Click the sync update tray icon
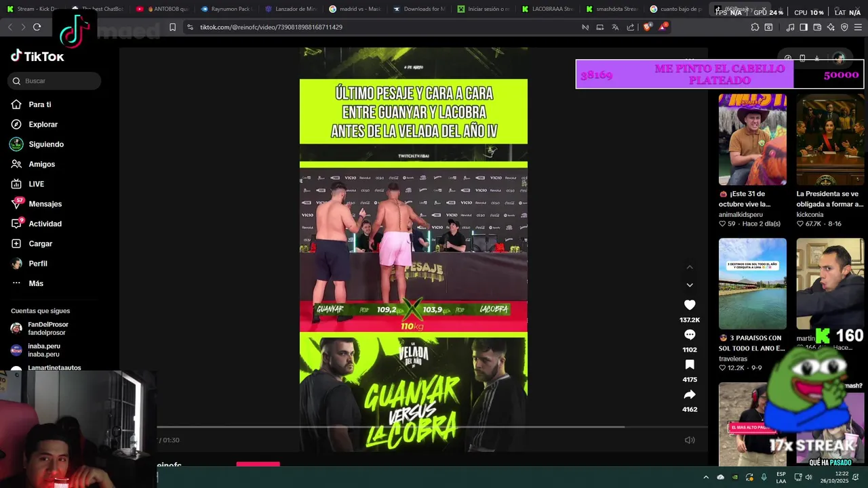The image size is (868, 488). tap(749, 477)
